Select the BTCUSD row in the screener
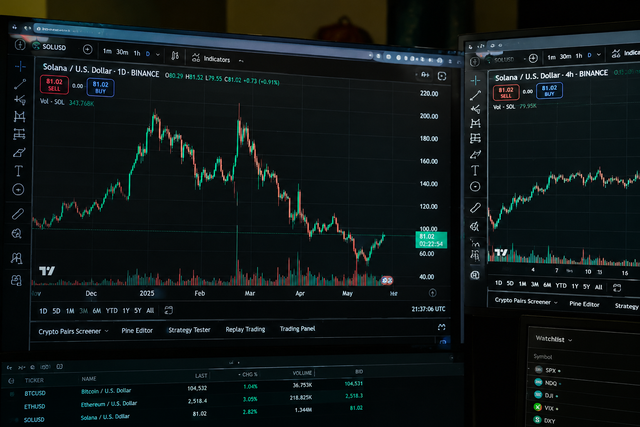This screenshot has height=427, width=640. click(x=186, y=389)
